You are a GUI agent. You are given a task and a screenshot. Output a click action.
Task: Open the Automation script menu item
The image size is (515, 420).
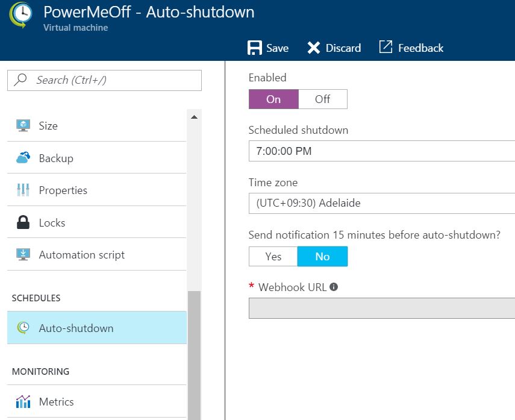pos(96,254)
